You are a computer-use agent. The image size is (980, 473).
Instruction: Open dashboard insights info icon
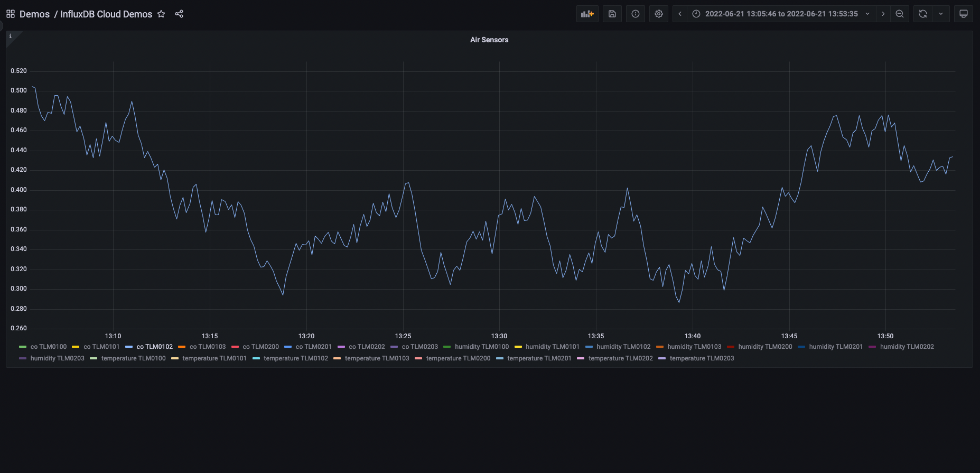click(636, 14)
